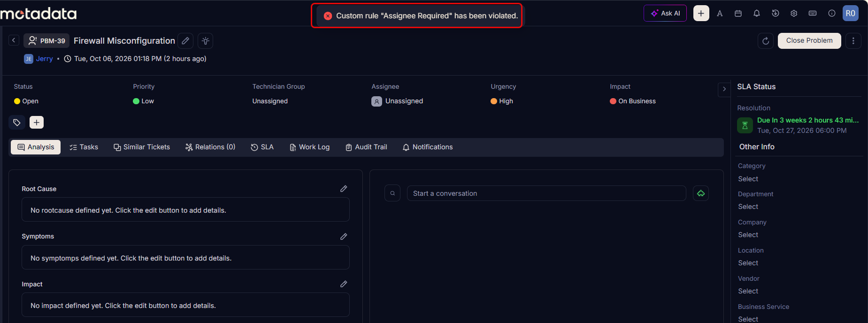Open the Ask AI assistant
Image resolution: width=868 pixels, height=323 pixels.
[x=665, y=13]
